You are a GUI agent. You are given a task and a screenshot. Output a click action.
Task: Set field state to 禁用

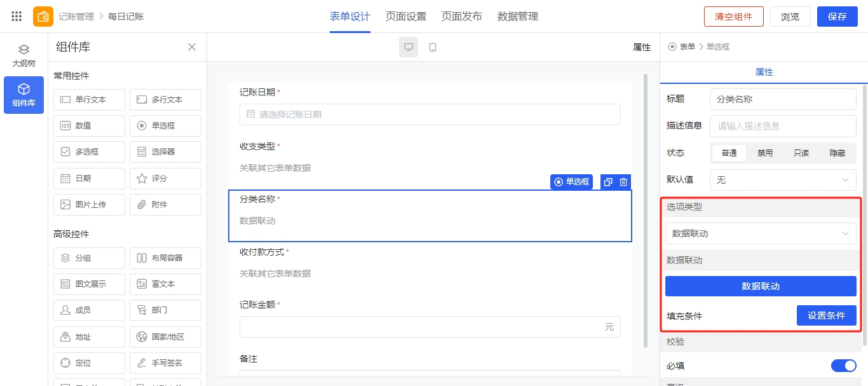click(764, 153)
